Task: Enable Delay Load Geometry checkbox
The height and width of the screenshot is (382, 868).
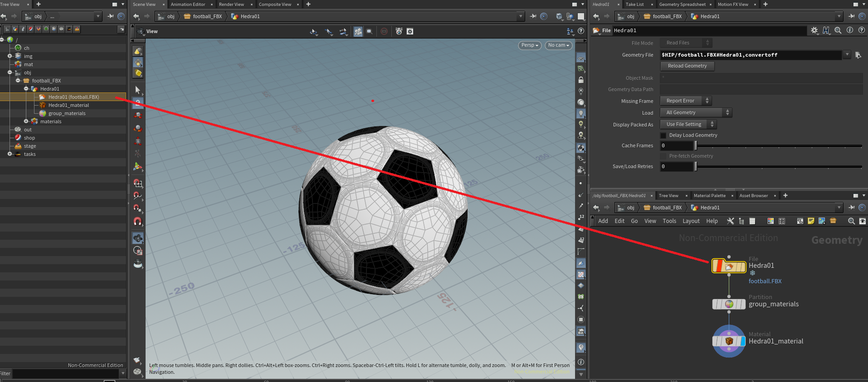Action: [x=663, y=135]
